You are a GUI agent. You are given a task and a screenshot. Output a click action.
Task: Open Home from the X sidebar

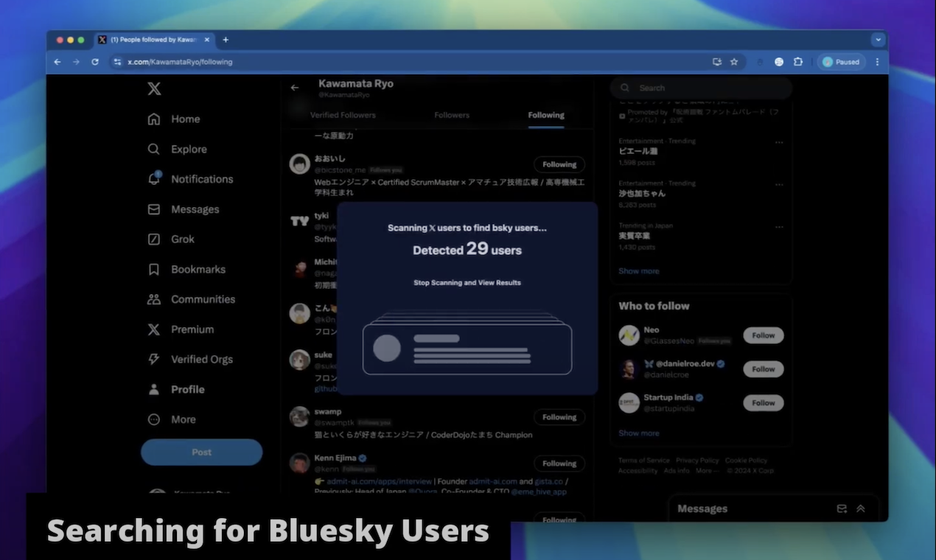(174, 119)
